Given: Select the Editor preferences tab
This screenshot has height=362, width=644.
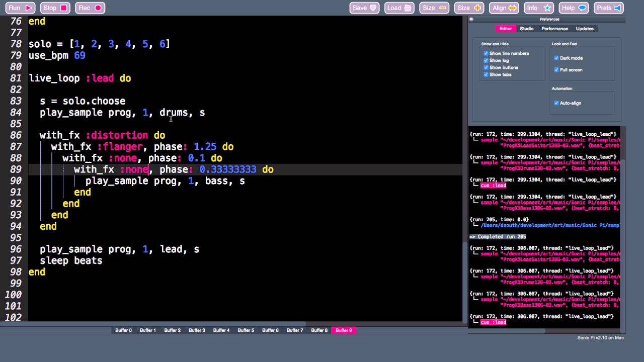Looking at the screenshot, I should point(506,29).
